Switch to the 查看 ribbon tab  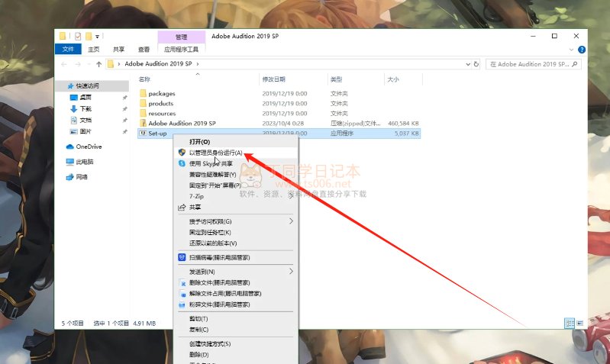[x=144, y=50]
